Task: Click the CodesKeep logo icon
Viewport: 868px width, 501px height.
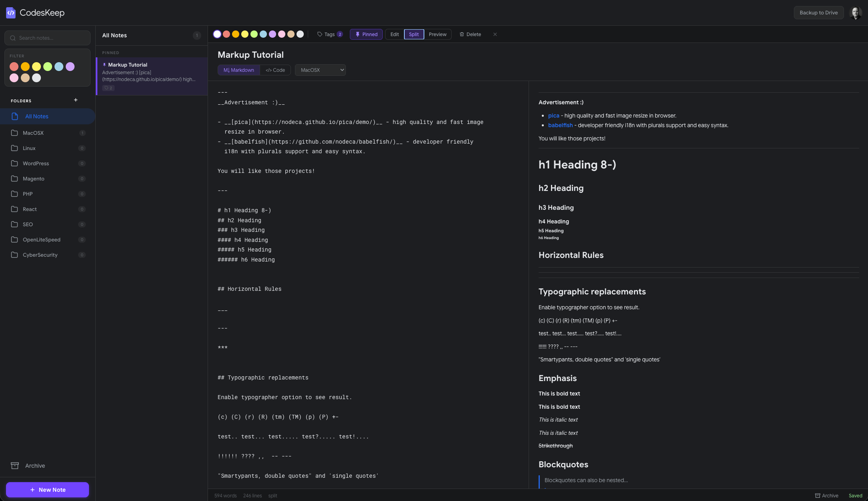Action: [x=11, y=13]
